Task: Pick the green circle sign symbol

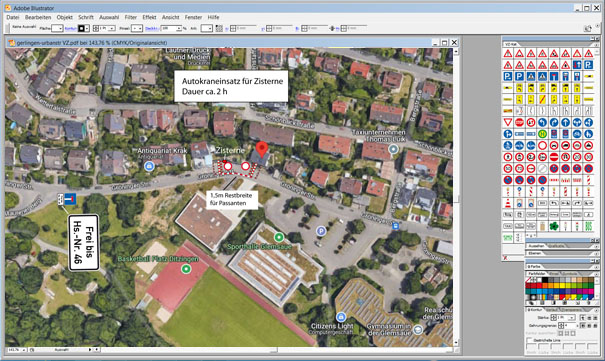Action: tap(542, 134)
